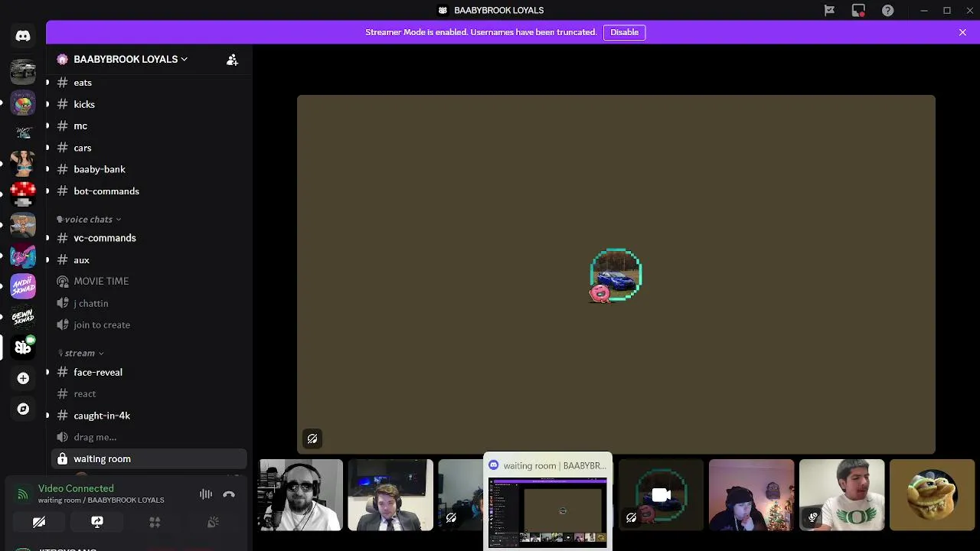This screenshot has height=551, width=980.
Task: Select the bearded man with headphones thumbnail
Action: coord(301,495)
